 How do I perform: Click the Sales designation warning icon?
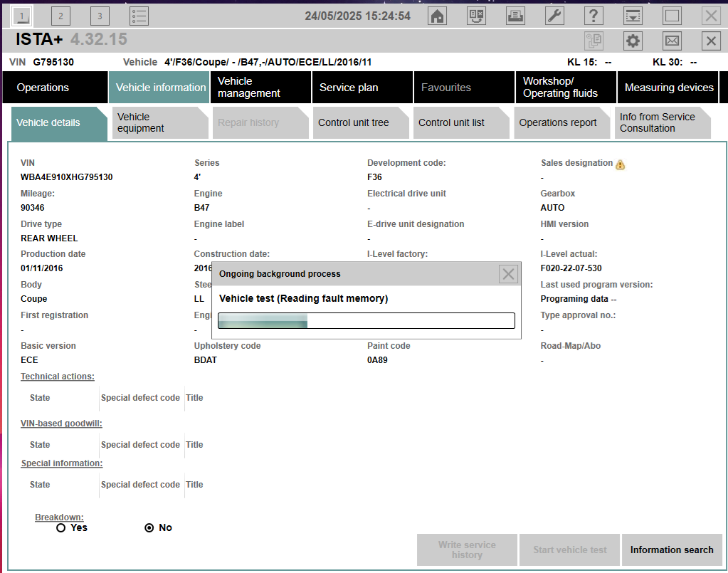pyautogui.click(x=621, y=164)
